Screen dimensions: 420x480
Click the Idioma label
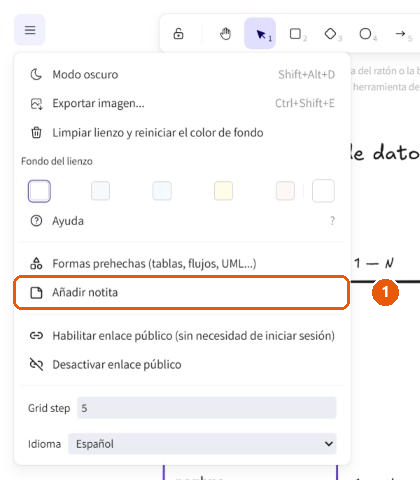[x=44, y=444]
